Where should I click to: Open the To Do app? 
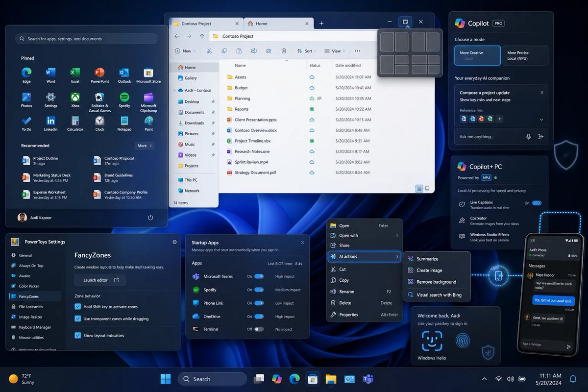(x=26, y=123)
